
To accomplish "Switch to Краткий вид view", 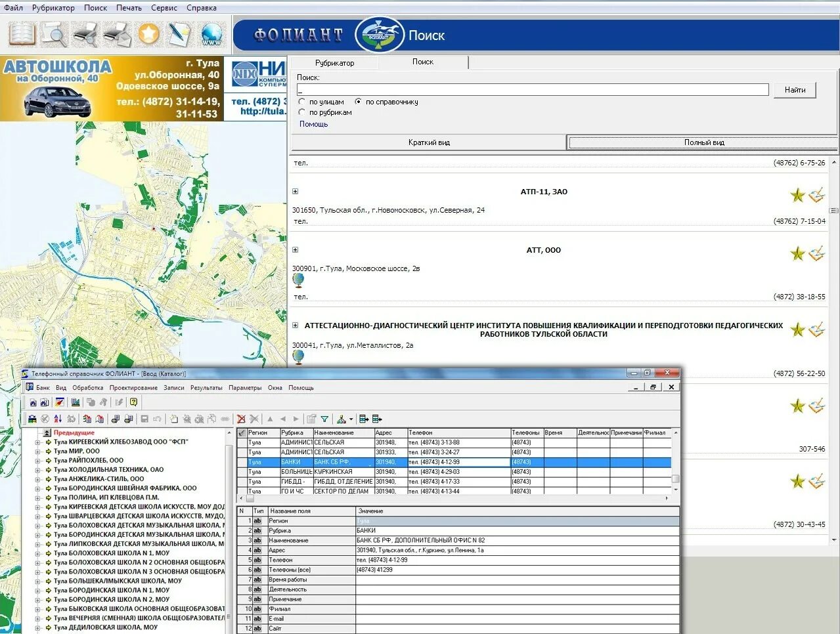I will 429,142.
